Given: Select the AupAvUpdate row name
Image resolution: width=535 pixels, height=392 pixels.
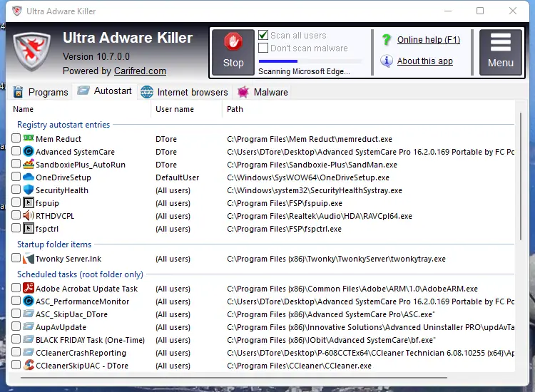Looking at the screenshot, I should 61,327.
